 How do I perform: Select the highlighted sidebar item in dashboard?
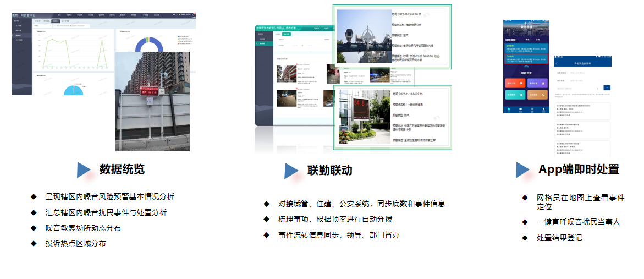point(20,35)
